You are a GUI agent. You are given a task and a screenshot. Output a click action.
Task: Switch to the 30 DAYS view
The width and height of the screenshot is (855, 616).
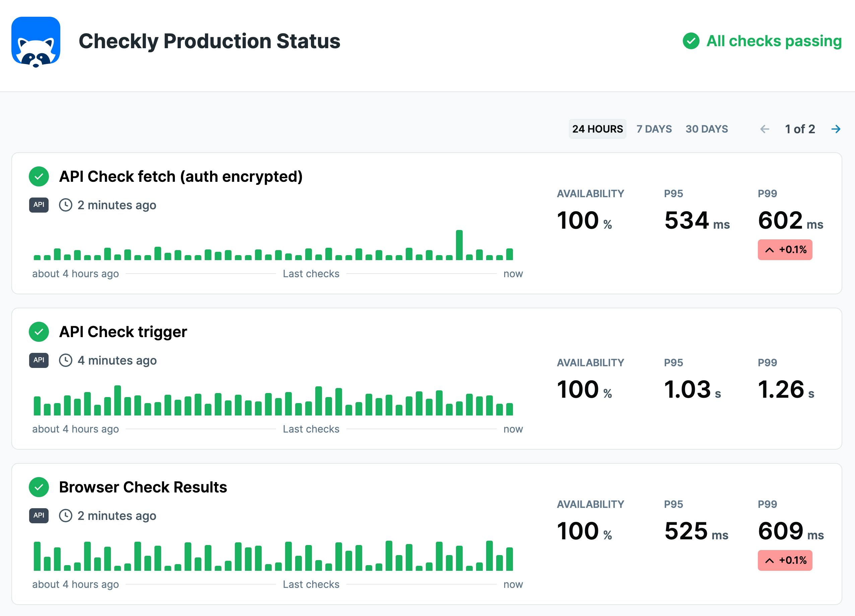click(707, 129)
